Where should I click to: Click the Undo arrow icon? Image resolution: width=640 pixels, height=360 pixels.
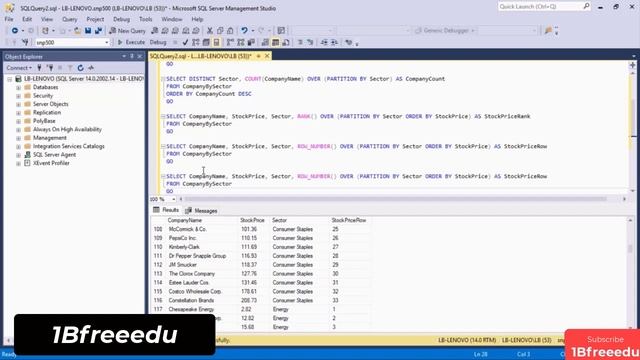(244, 31)
